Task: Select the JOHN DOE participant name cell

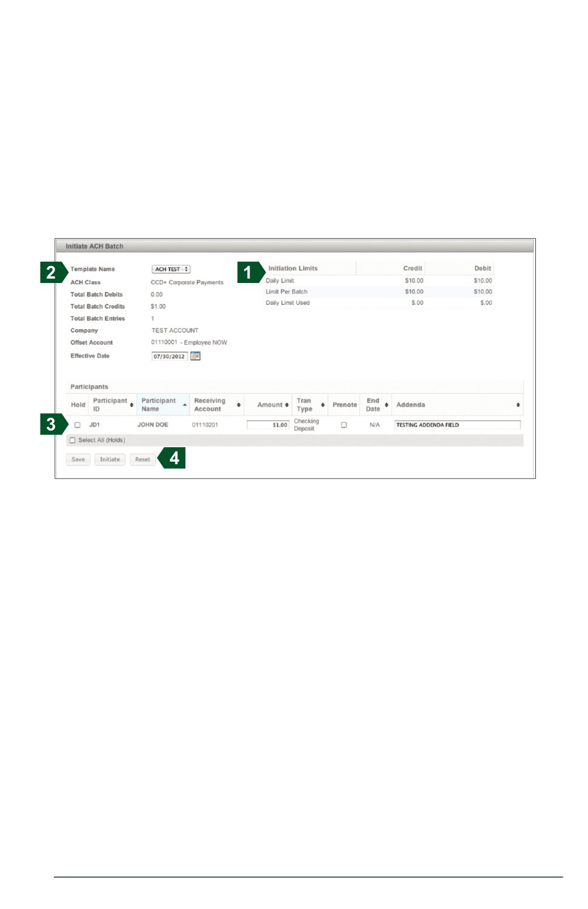Action: [153, 425]
